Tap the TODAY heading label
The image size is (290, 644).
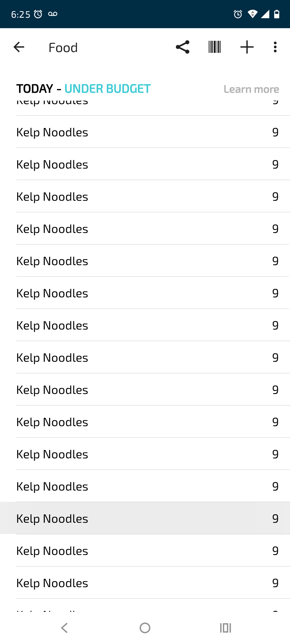coord(35,89)
